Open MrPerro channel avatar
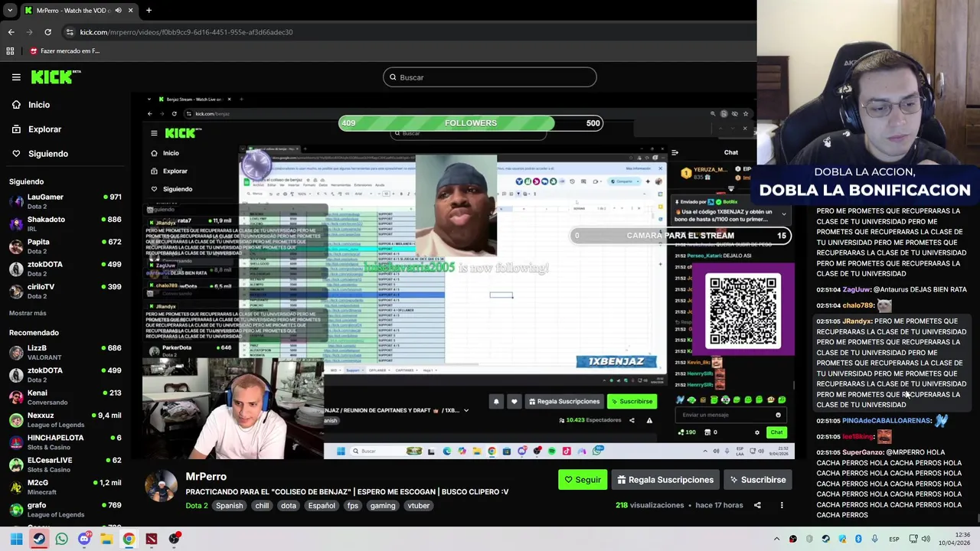The width and height of the screenshot is (980, 551). tap(161, 486)
